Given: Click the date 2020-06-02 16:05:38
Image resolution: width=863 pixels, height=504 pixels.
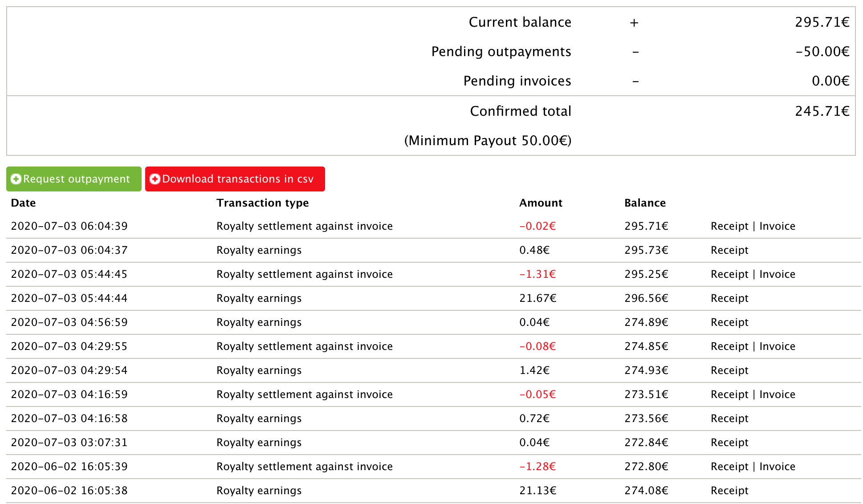Looking at the screenshot, I should coord(69,491).
